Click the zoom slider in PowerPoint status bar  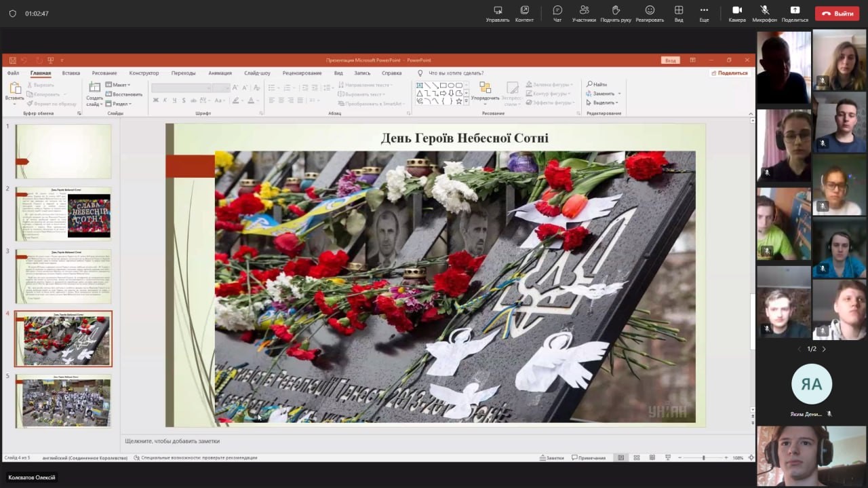pos(703,458)
